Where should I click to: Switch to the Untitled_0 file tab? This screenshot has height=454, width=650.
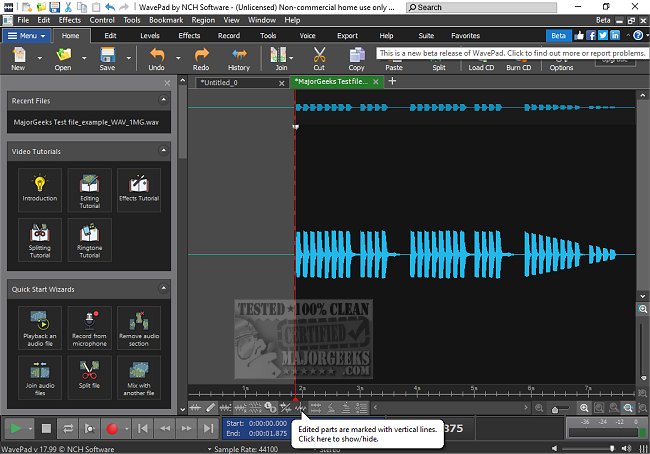pos(218,82)
